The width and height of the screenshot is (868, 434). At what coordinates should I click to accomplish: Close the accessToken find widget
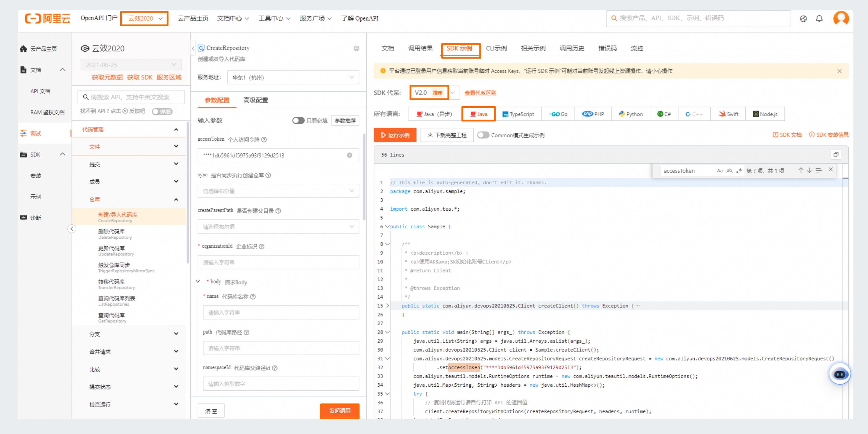(830, 170)
